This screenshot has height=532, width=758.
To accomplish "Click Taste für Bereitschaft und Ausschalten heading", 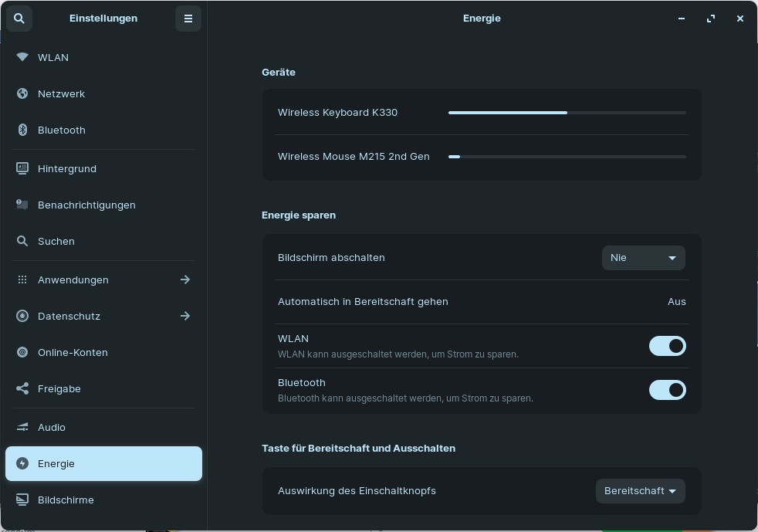I will coord(358,449).
